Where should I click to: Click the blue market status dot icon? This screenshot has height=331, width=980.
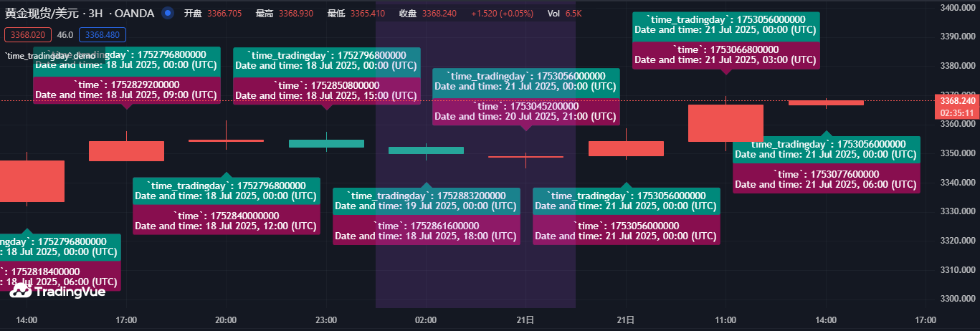167,13
